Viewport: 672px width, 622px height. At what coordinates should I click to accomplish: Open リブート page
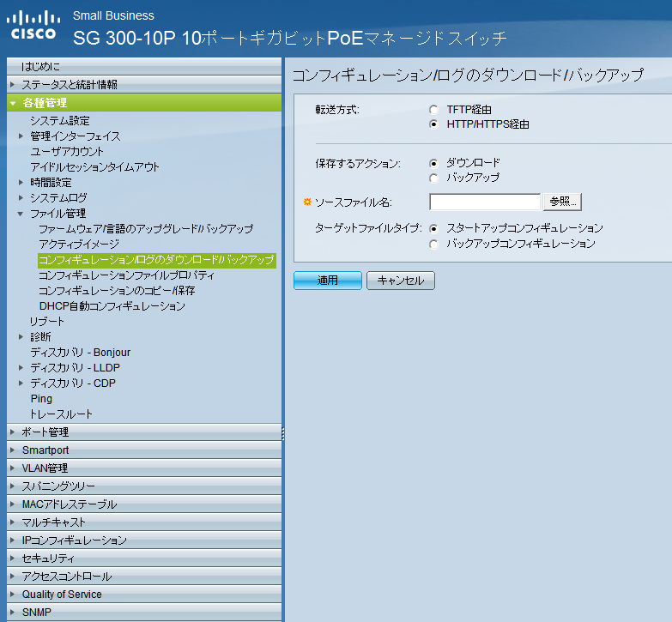point(47,322)
